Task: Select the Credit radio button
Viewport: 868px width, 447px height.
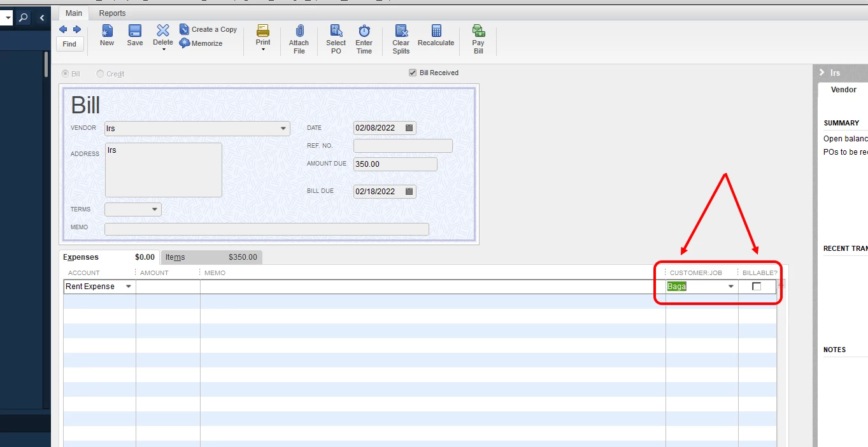Action: [101, 74]
